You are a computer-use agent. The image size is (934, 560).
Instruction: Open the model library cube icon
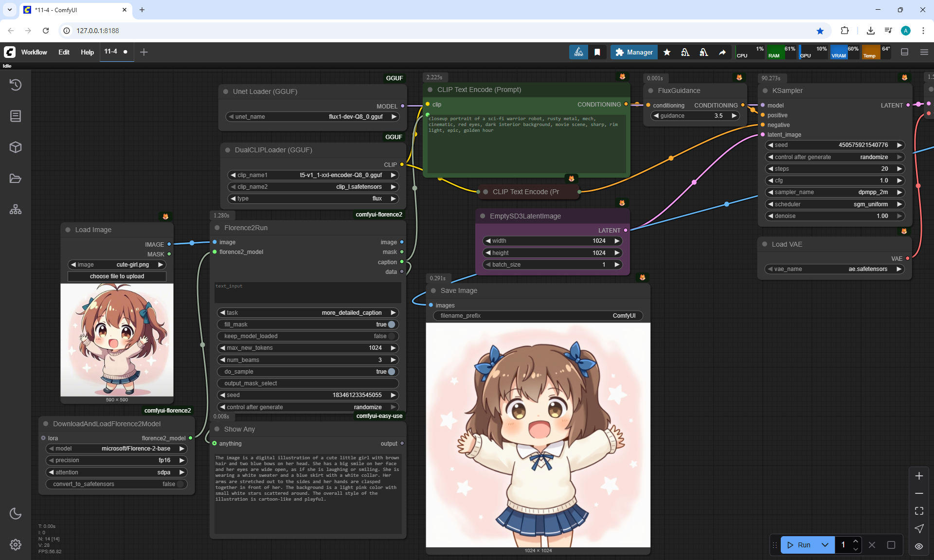16,147
